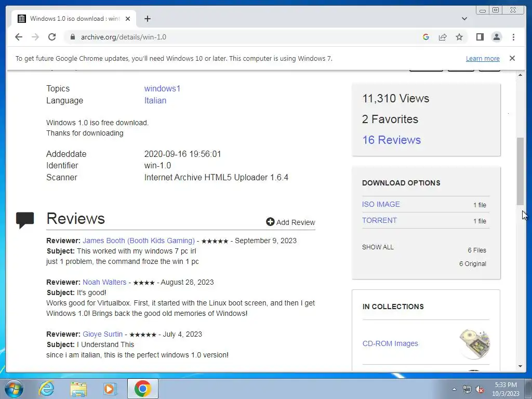This screenshot has width=532, height=399.
Task: Click the page scrollbar up arrow
Action: pos(520,75)
